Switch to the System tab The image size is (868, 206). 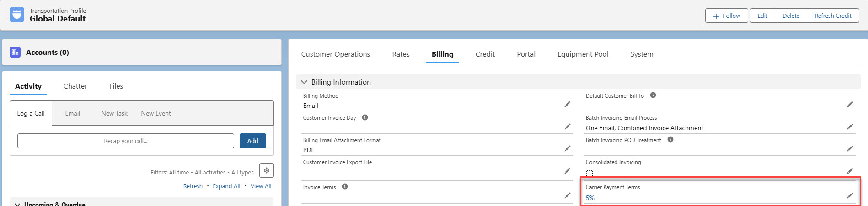tap(642, 54)
